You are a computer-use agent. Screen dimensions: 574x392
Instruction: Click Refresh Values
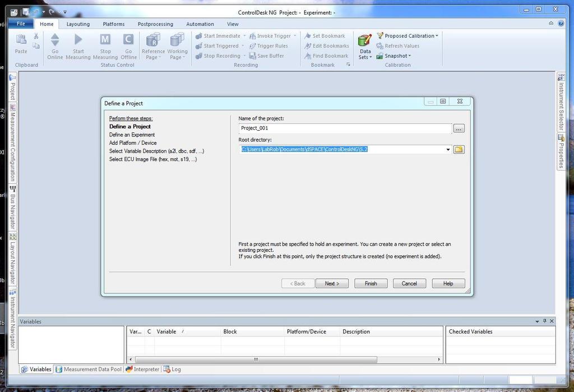tap(398, 46)
